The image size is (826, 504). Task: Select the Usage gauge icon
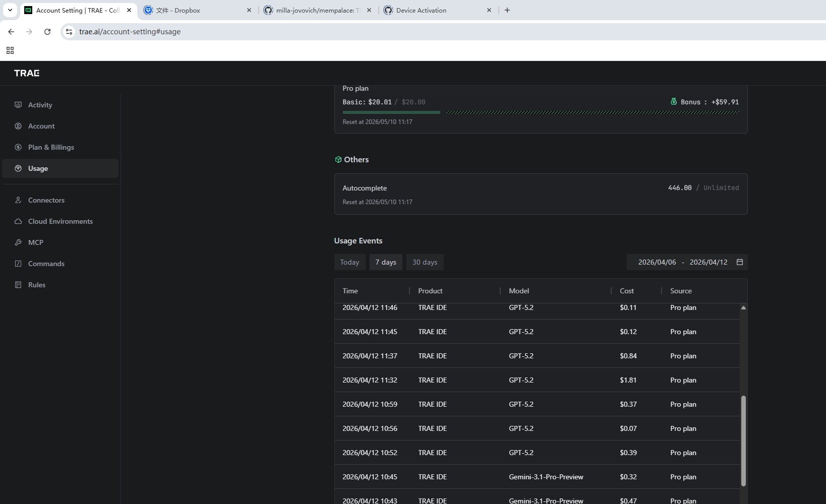18,168
